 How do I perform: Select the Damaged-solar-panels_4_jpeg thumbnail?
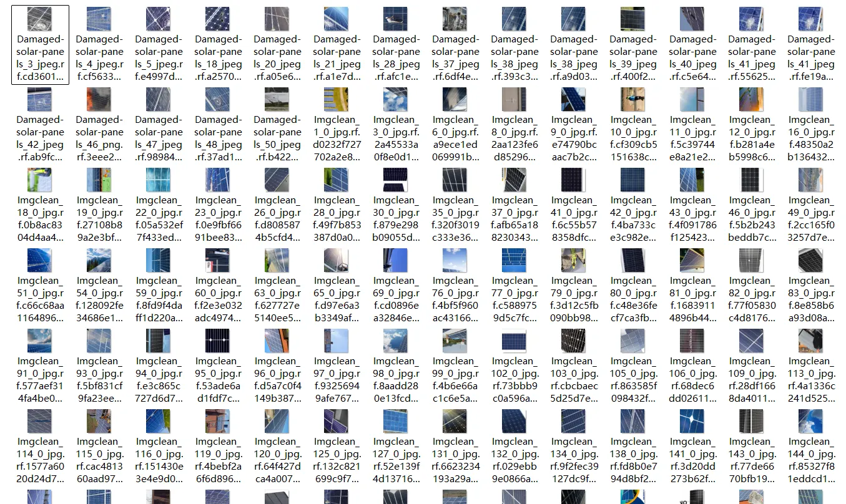pyautogui.click(x=99, y=19)
